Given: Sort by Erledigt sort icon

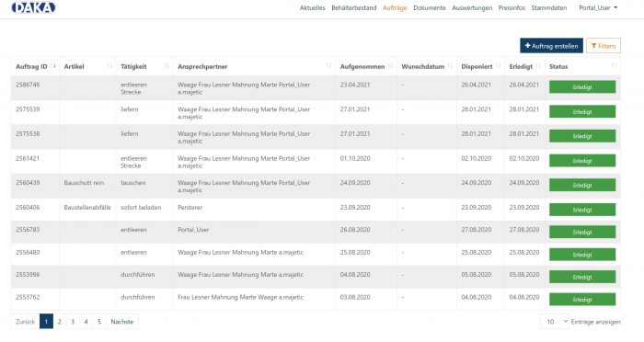Looking at the screenshot, I should pyautogui.click(x=538, y=66).
